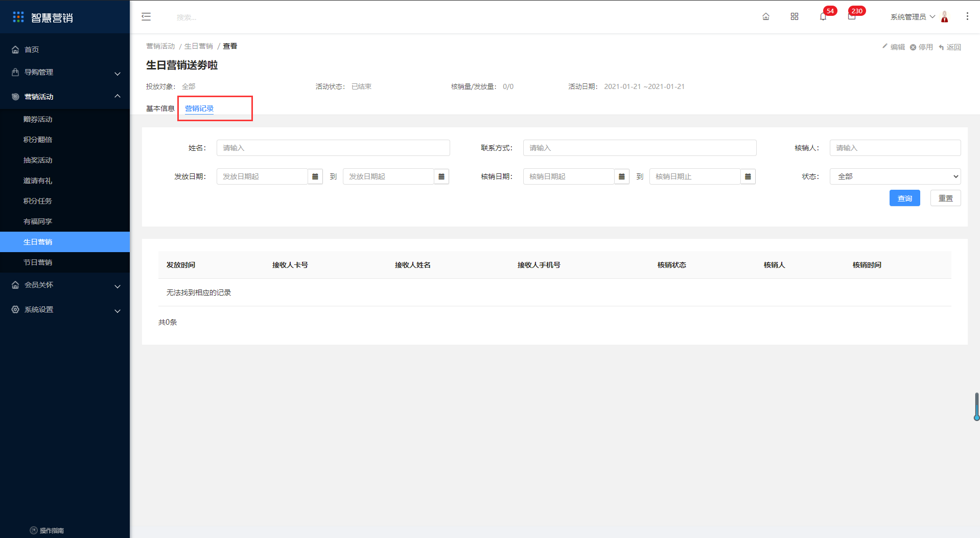Switch to 基本信息 tab
The width and height of the screenshot is (980, 538).
(160, 108)
